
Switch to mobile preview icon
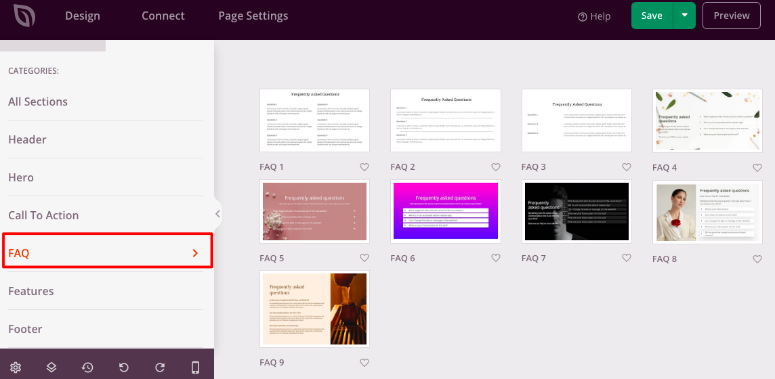(x=195, y=367)
